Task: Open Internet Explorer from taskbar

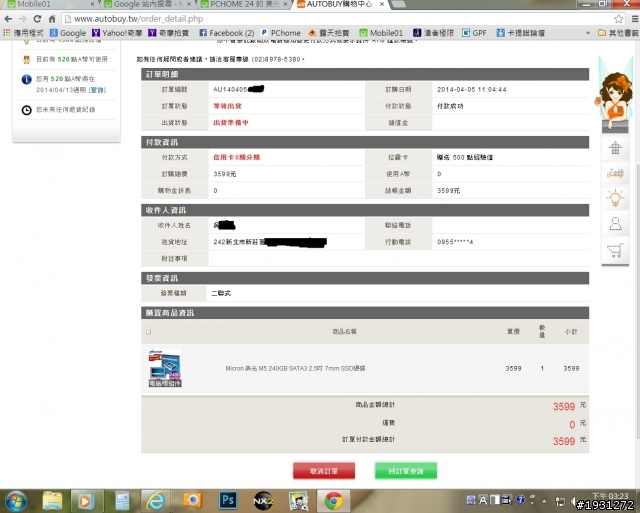Action: pyautogui.click(x=156, y=501)
